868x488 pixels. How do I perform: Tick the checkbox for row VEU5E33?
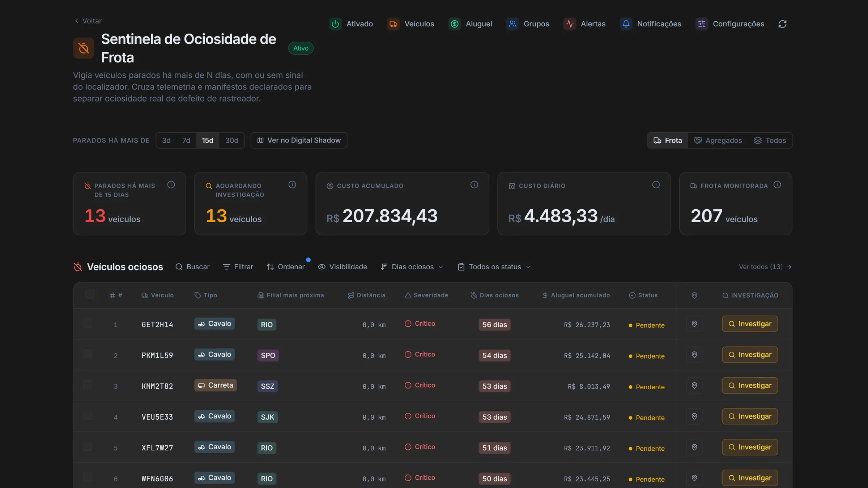click(88, 415)
